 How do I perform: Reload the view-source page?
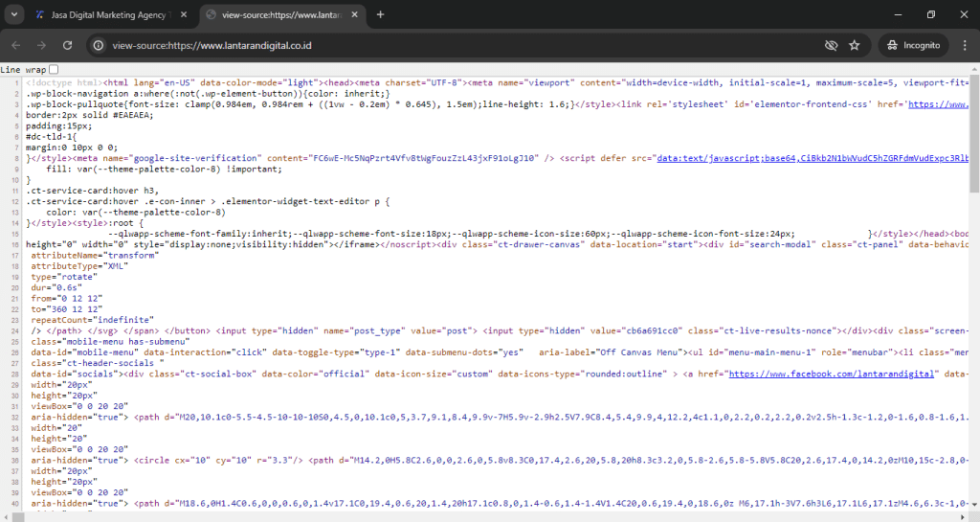pos(66,45)
